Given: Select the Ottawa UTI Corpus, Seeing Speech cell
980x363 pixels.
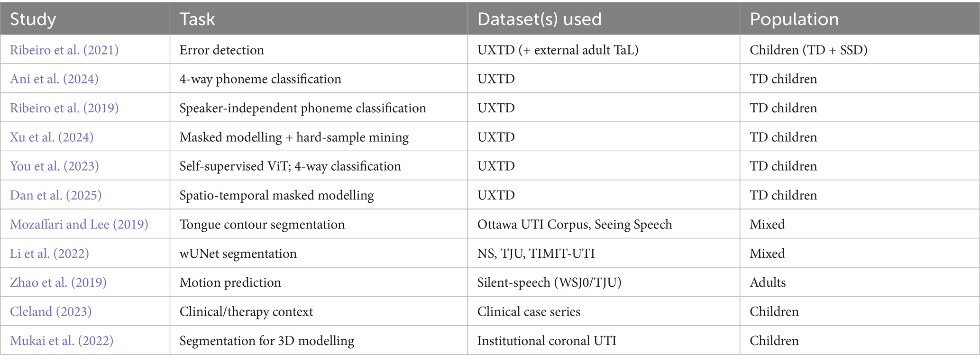Looking at the screenshot, I should [575, 224].
